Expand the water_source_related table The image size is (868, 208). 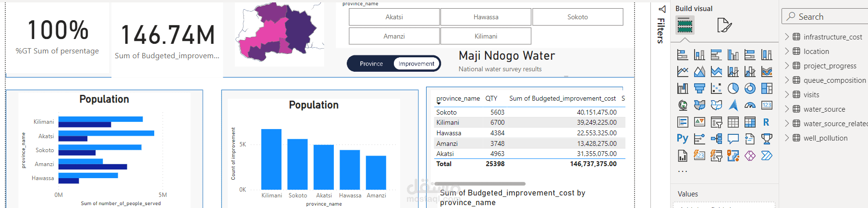pyautogui.click(x=787, y=123)
